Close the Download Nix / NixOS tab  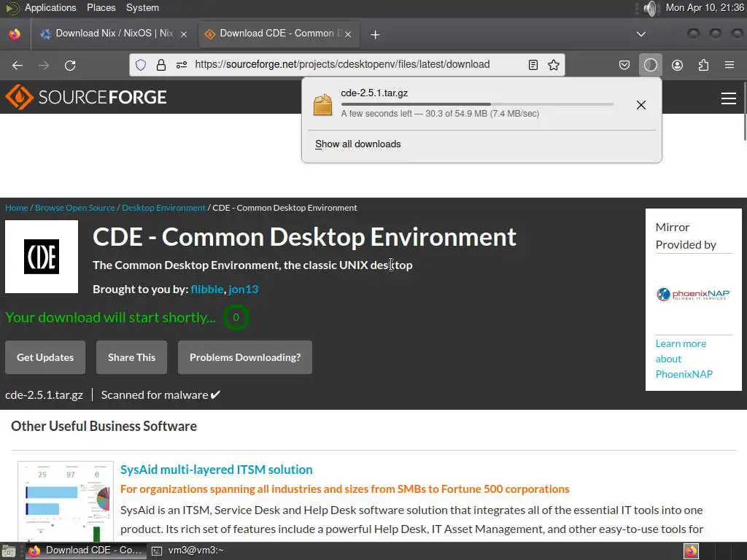pos(184,34)
